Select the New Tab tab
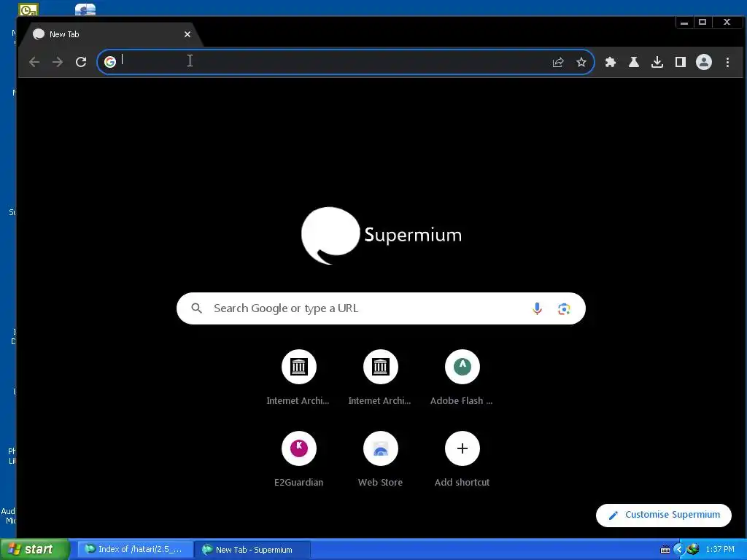Image resolution: width=747 pixels, height=560 pixels. click(x=112, y=34)
